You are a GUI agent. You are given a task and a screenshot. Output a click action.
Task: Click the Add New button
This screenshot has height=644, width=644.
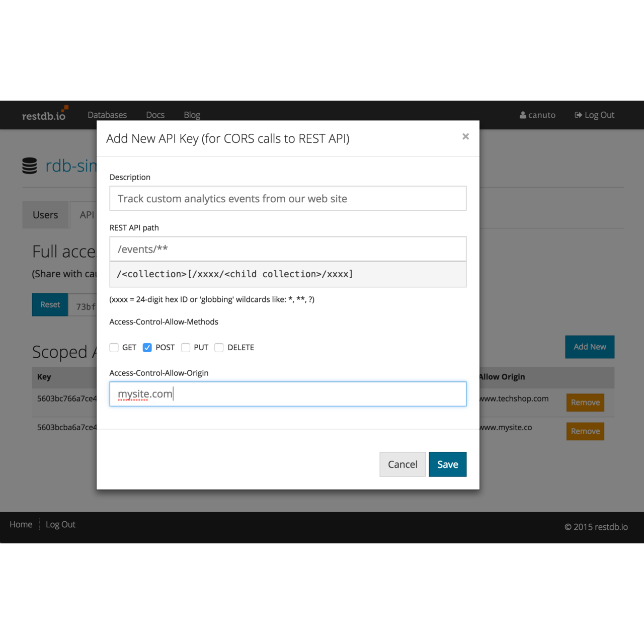pyautogui.click(x=589, y=347)
